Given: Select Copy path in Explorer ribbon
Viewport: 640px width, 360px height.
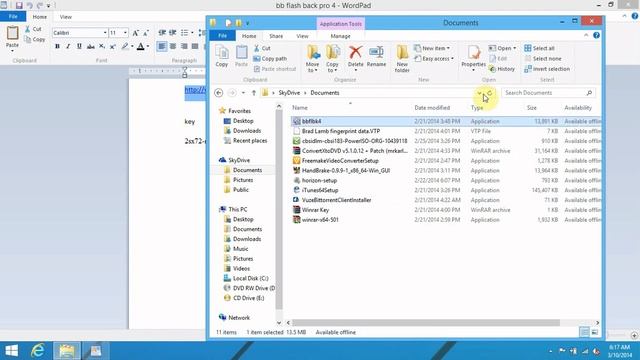Looking at the screenshot, I should pyautogui.click(x=270, y=59).
